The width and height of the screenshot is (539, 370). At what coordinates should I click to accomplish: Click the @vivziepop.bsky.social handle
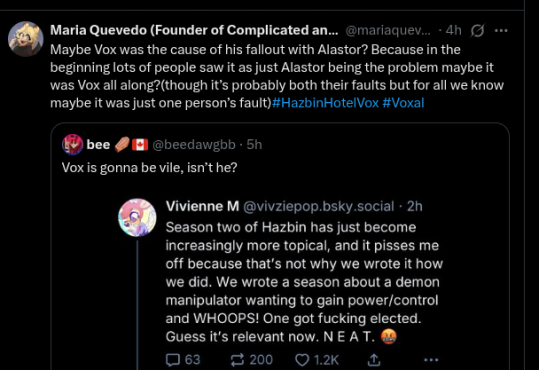click(x=318, y=206)
